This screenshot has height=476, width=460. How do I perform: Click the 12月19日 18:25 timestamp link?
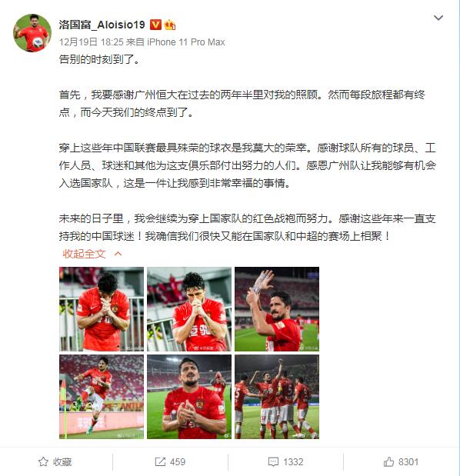pyautogui.click(x=92, y=42)
